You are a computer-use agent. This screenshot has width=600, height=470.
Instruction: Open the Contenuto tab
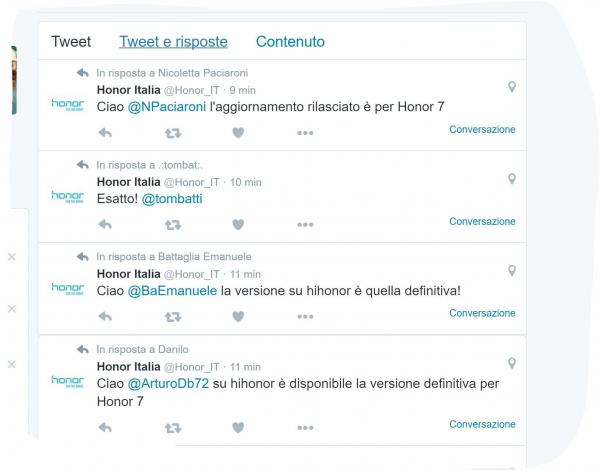pyautogui.click(x=290, y=42)
